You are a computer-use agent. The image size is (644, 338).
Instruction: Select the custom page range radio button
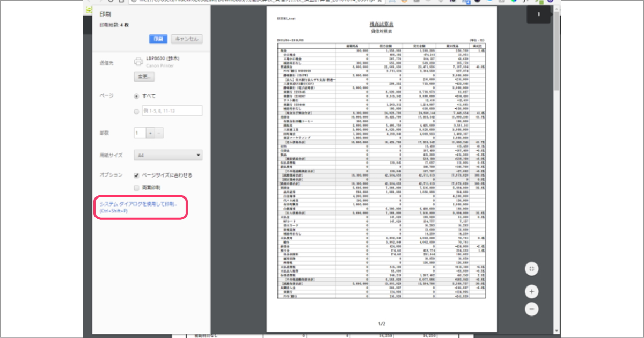coord(137,111)
